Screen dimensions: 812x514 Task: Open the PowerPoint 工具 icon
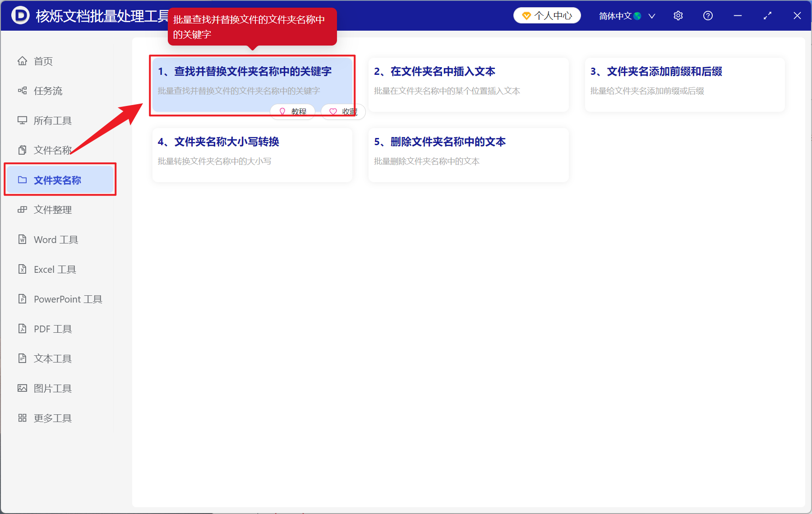[x=23, y=299]
